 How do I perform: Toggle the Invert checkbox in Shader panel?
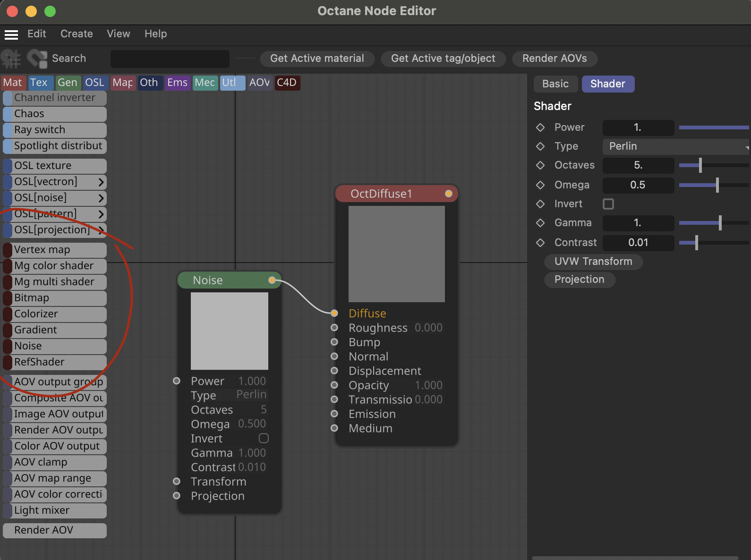pos(608,204)
